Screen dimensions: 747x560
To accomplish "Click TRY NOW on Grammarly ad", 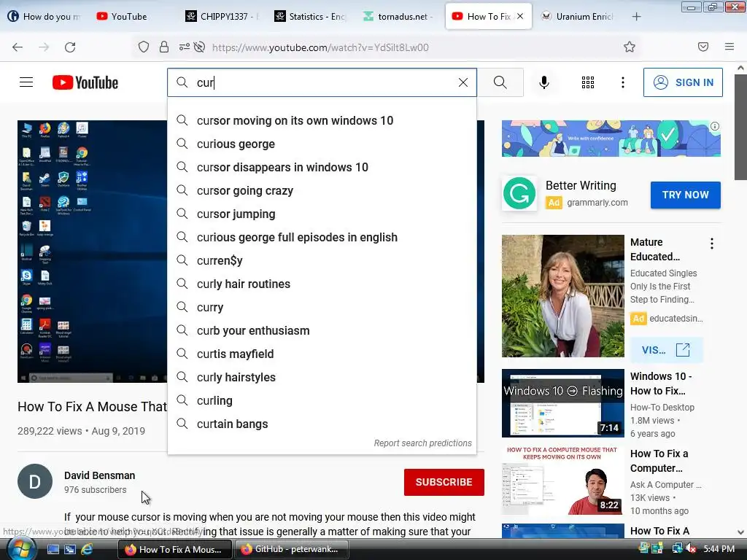I will point(686,195).
